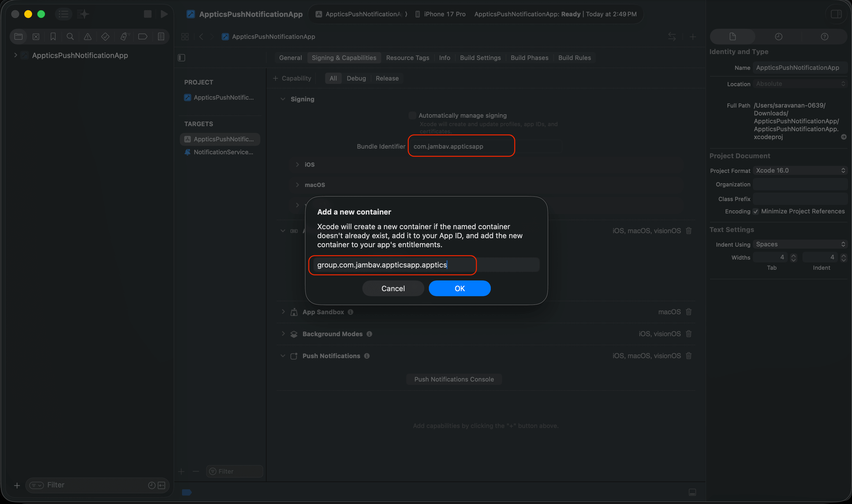Screen dimensions: 852x504
Task: Toggle Minimize Project References checkbox
Action: (755, 211)
